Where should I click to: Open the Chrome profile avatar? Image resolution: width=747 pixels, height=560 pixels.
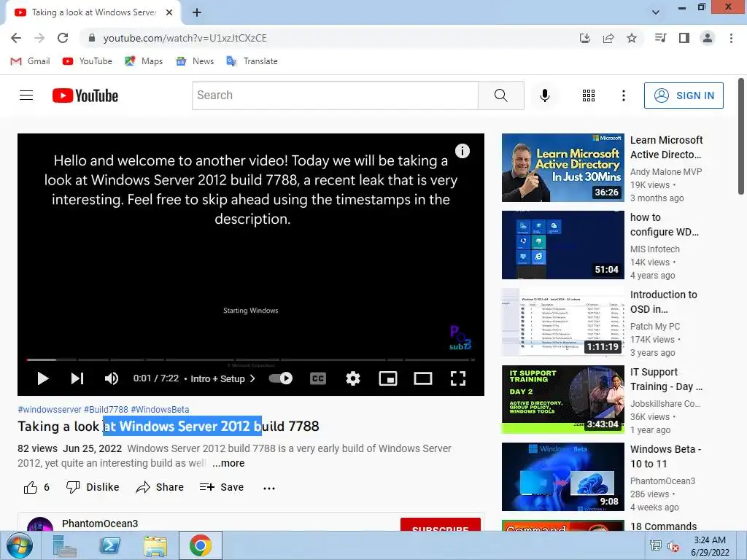click(708, 38)
